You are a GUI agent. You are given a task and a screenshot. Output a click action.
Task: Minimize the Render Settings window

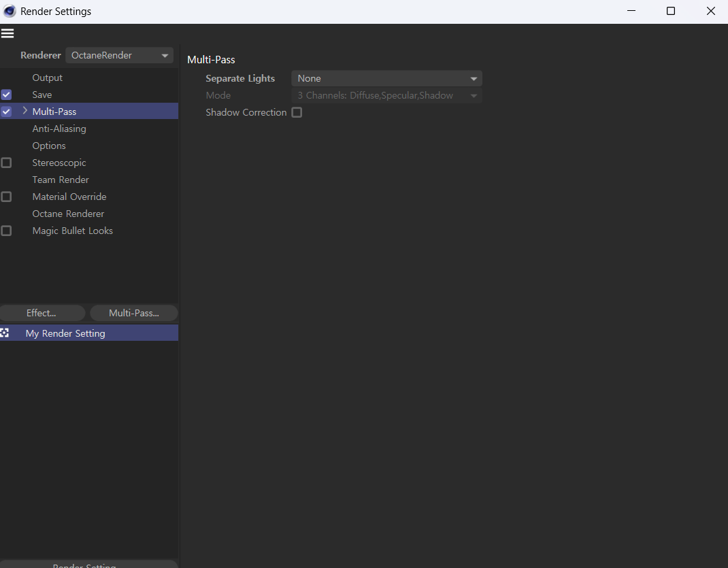pos(631,11)
